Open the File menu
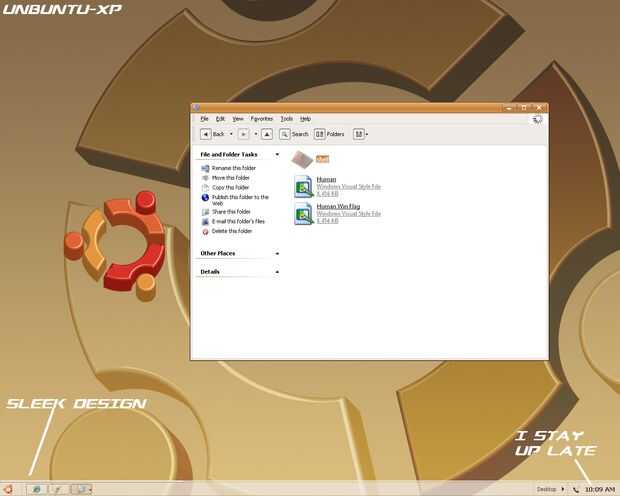The width and height of the screenshot is (620, 496). click(x=204, y=119)
